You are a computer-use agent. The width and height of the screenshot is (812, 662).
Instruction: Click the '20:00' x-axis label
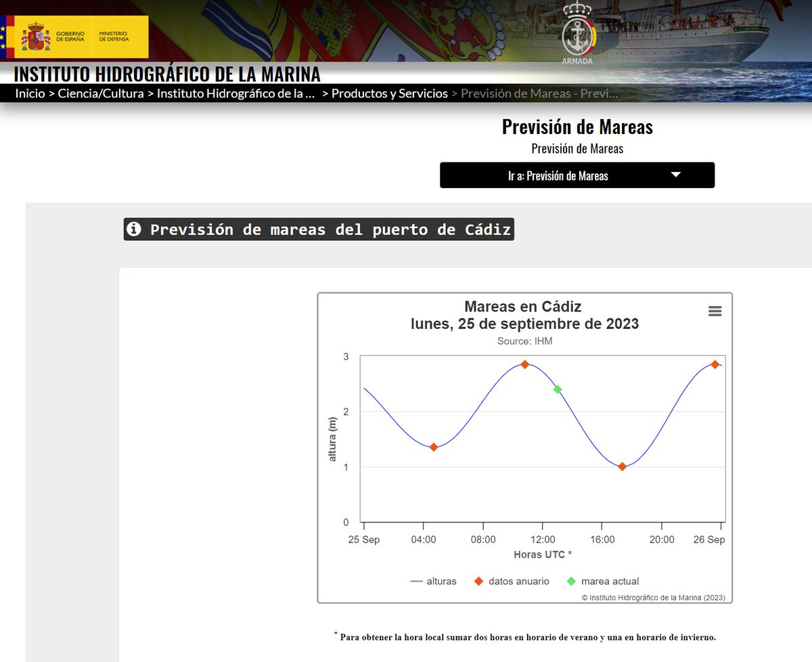coord(662,539)
